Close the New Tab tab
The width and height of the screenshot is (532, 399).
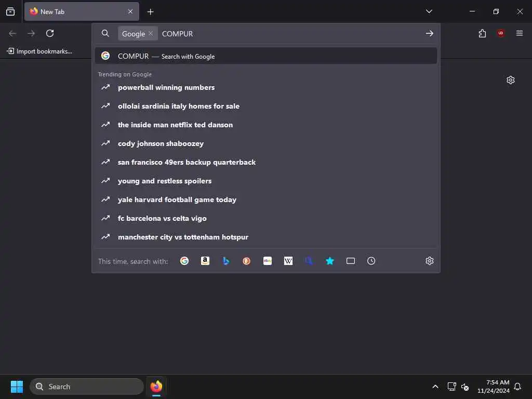coord(130,11)
